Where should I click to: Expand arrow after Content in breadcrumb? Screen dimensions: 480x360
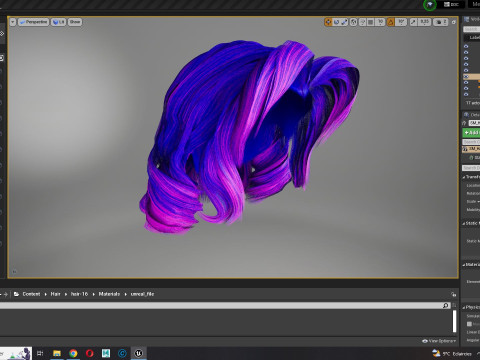tap(46, 294)
